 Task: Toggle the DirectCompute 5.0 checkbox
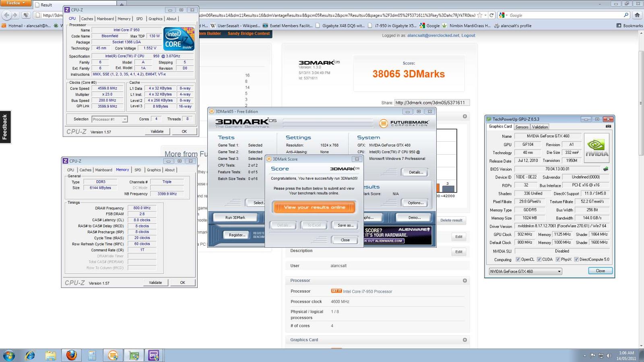[x=576, y=259]
